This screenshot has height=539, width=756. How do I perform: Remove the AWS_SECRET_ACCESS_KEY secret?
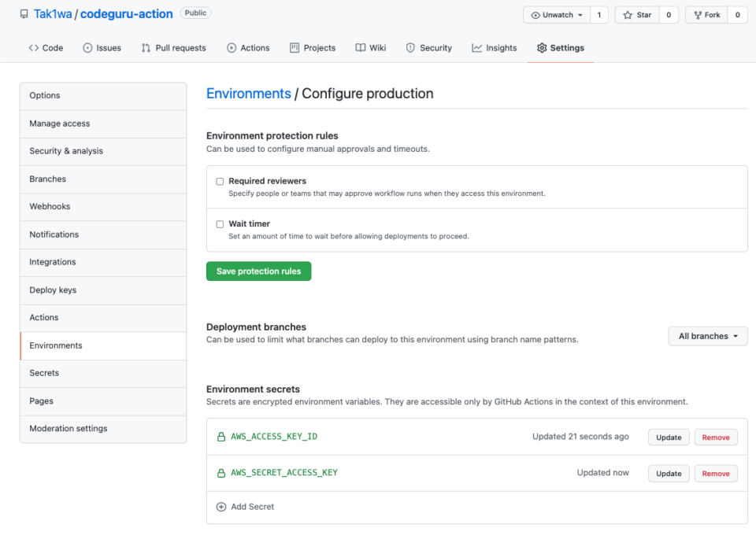click(715, 473)
